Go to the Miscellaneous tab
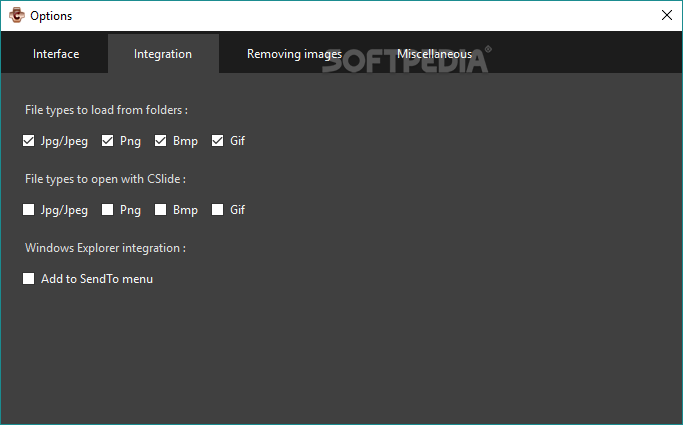683x425 pixels. coord(434,54)
